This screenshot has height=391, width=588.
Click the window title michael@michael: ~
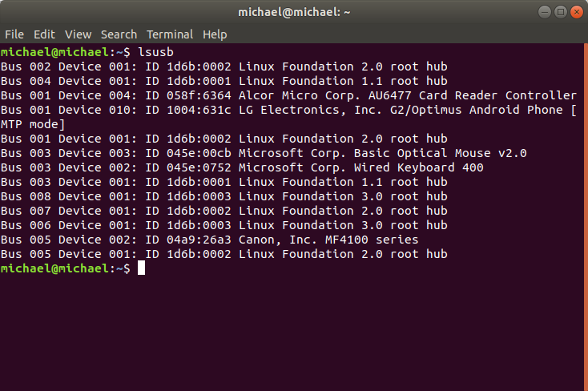(294, 12)
